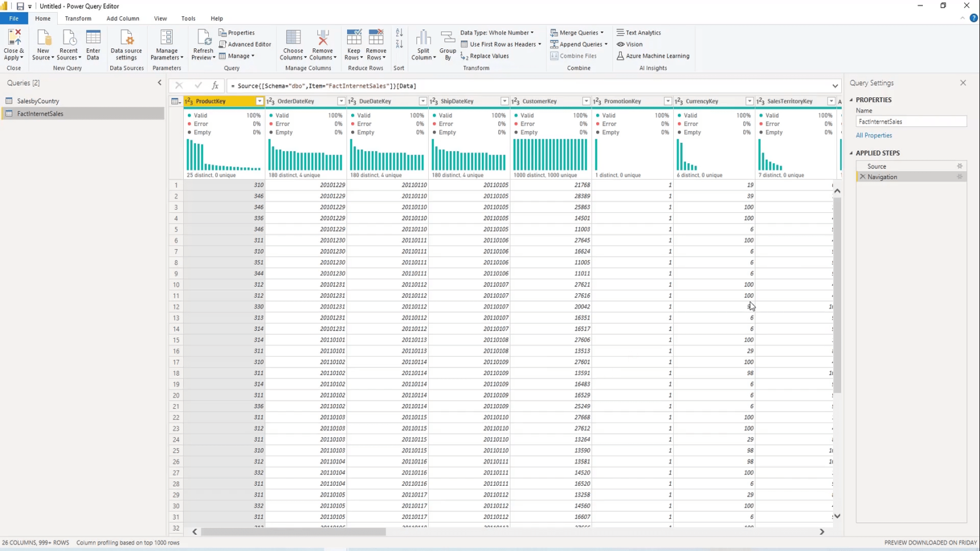
Task: Click the horizontal scrollbar thumb
Action: pyautogui.click(x=293, y=532)
